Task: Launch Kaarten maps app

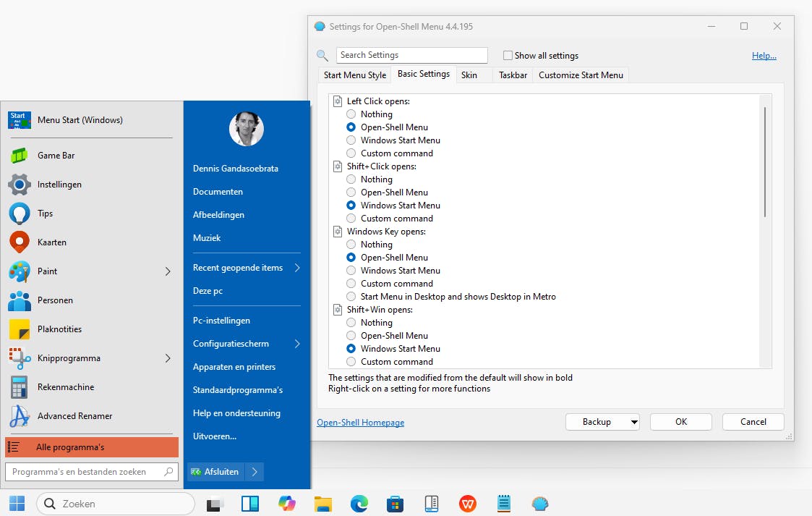Action: 19,242
